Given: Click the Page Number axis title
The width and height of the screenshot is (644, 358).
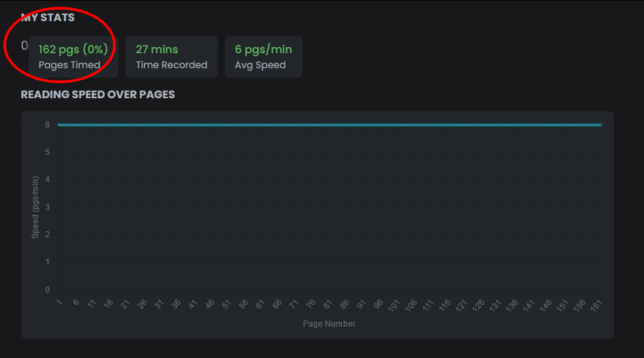Looking at the screenshot, I should (x=329, y=324).
